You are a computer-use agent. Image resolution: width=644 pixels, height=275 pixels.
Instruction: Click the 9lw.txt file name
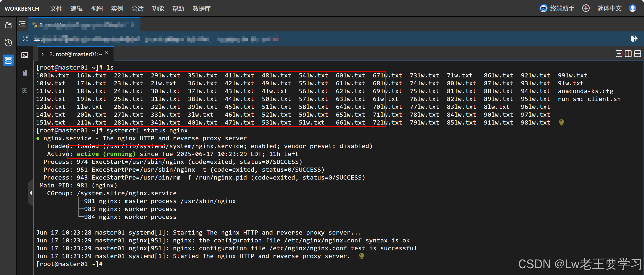point(570,83)
